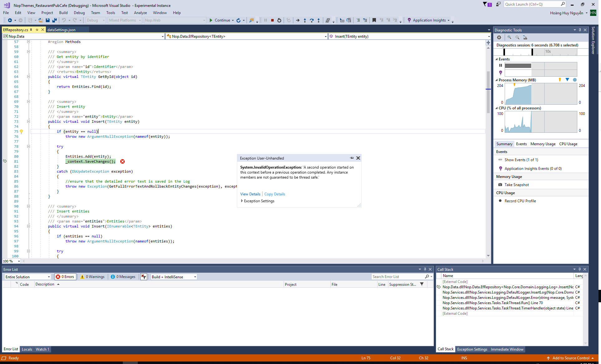Screen dimensions: 601x364
Task: Toggle the break events pause track icon
Action: (x=501, y=65)
